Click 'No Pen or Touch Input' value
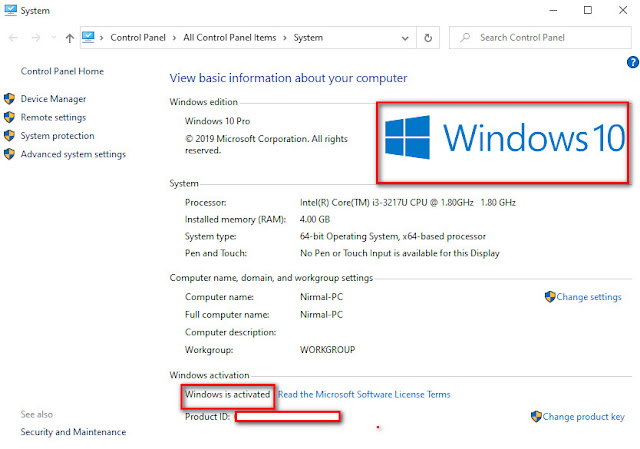The image size is (640, 449). 400,253
